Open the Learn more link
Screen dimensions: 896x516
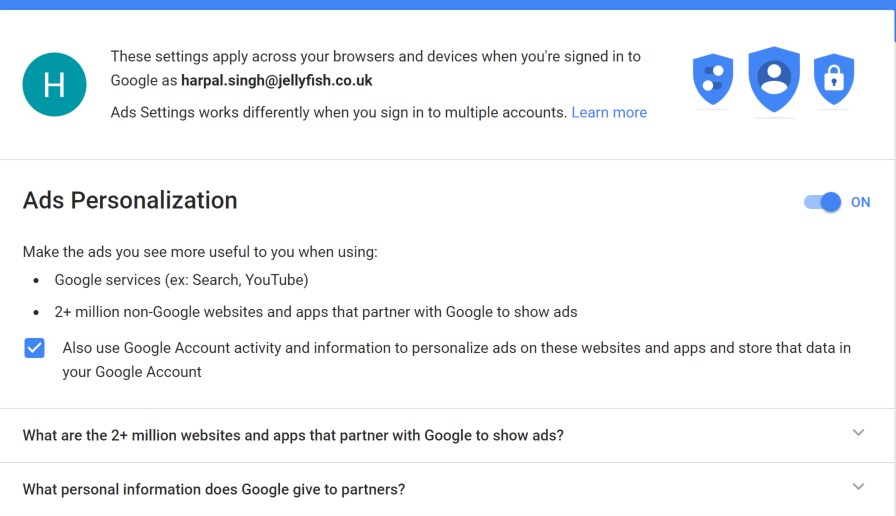tap(609, 113)
